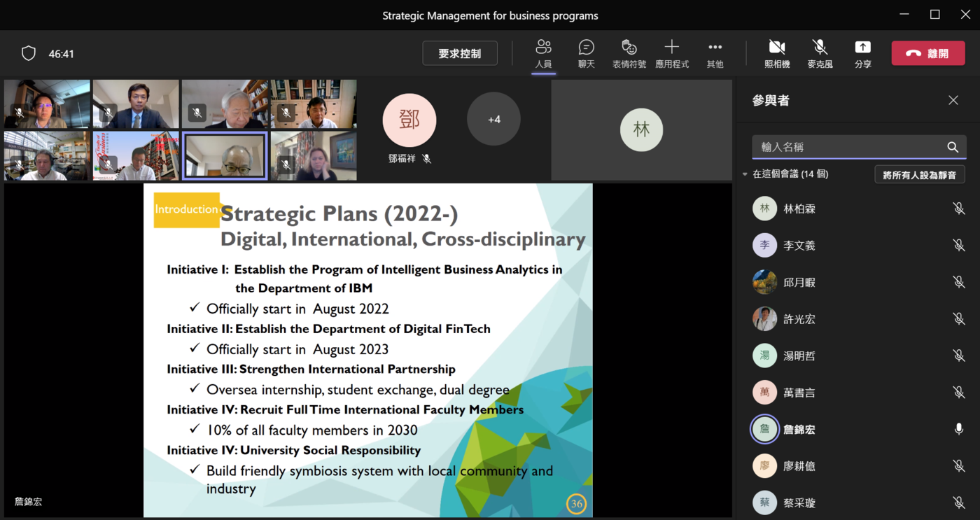Select the blonde woman's video thumbnail
980x520 pixels.
pos(314,156)
